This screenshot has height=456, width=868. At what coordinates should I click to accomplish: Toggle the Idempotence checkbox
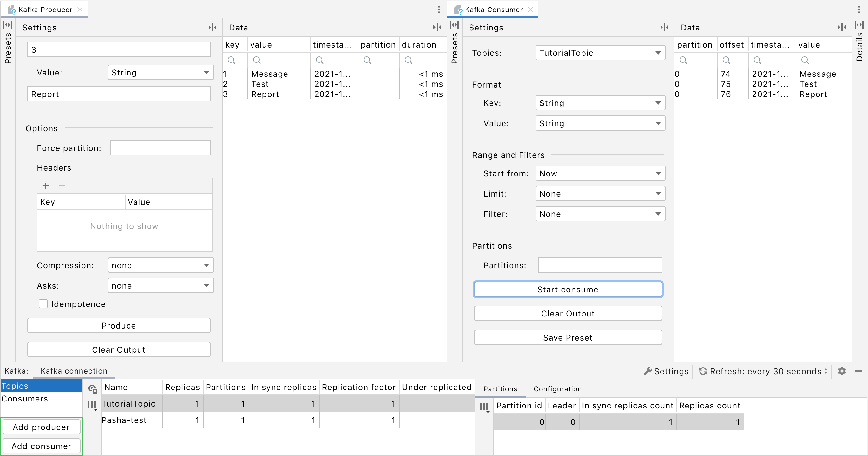pyautogui.click(x=44, y=304)
